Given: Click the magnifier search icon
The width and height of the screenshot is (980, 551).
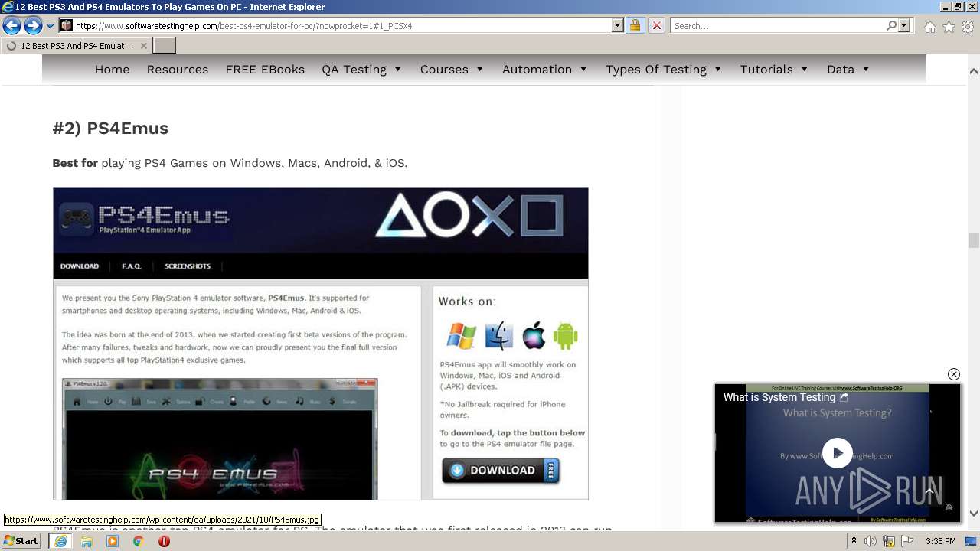Looking at the screenshot, I should pos(891,25).
